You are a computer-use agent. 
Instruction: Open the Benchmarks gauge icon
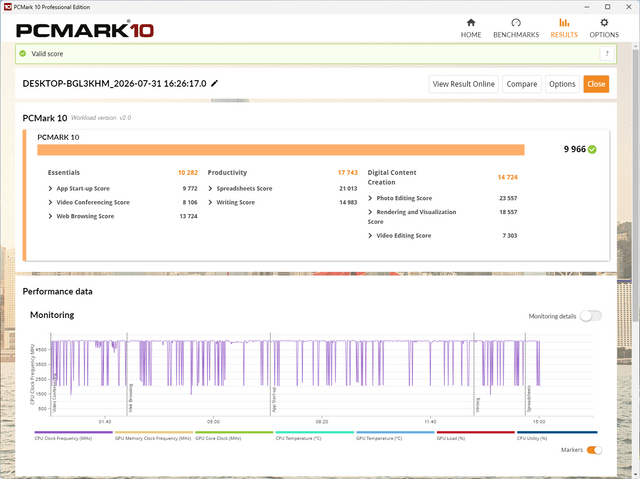[x=516, y=22]
